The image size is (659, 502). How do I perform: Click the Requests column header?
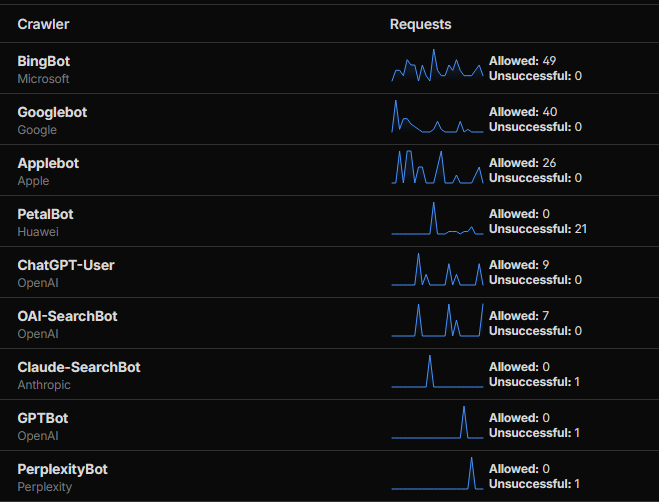click(420, 24)
